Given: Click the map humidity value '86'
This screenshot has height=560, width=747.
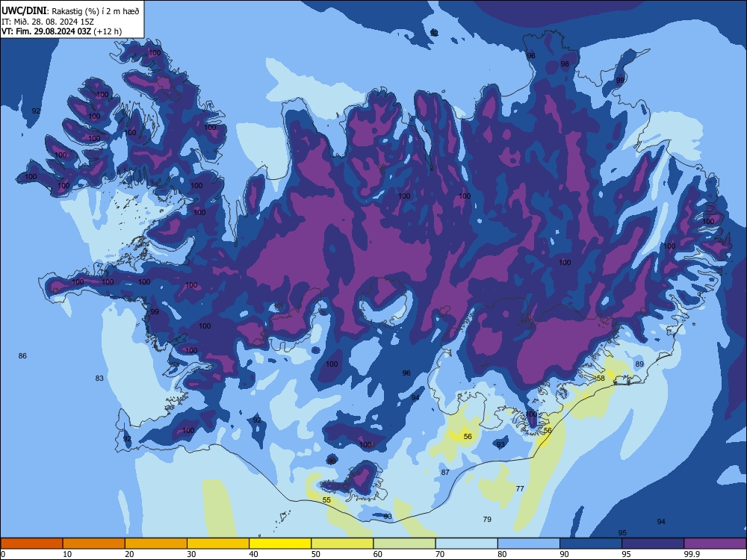Looking at the screenshot, I should point(22,355).
